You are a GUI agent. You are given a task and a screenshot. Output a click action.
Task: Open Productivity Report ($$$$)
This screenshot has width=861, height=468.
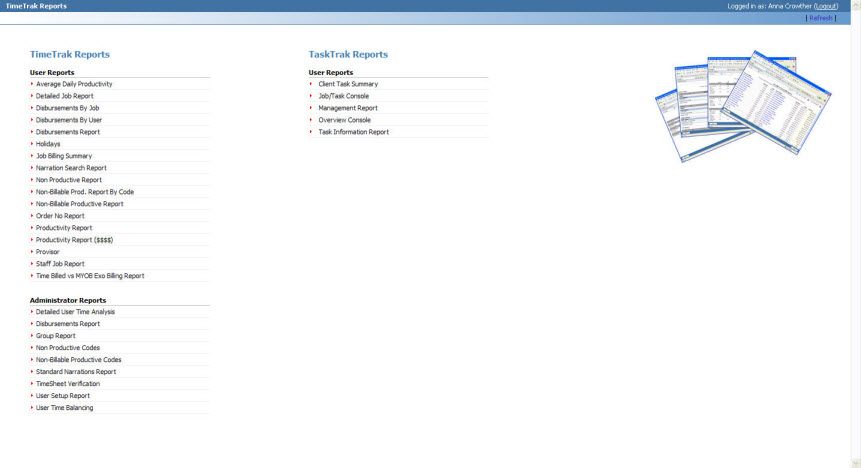(74, 240)
